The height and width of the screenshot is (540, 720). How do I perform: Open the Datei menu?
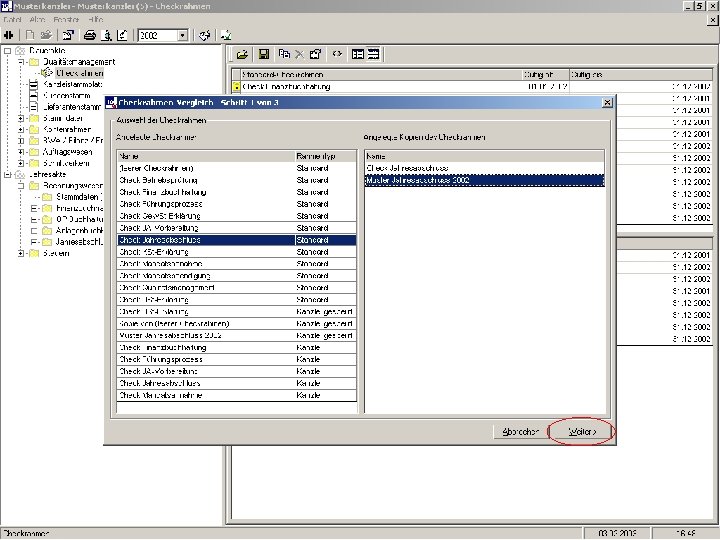[12, 20]
